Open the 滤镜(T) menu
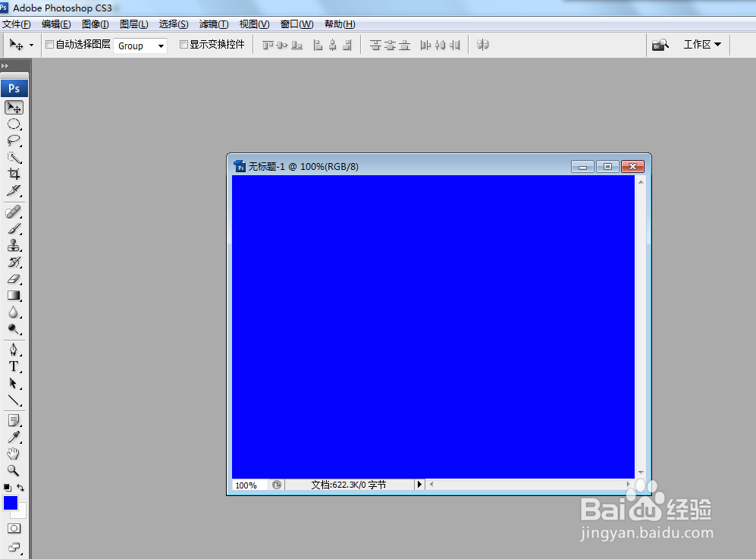This screenshot has height=559, width=756. (x=214, y=24)
